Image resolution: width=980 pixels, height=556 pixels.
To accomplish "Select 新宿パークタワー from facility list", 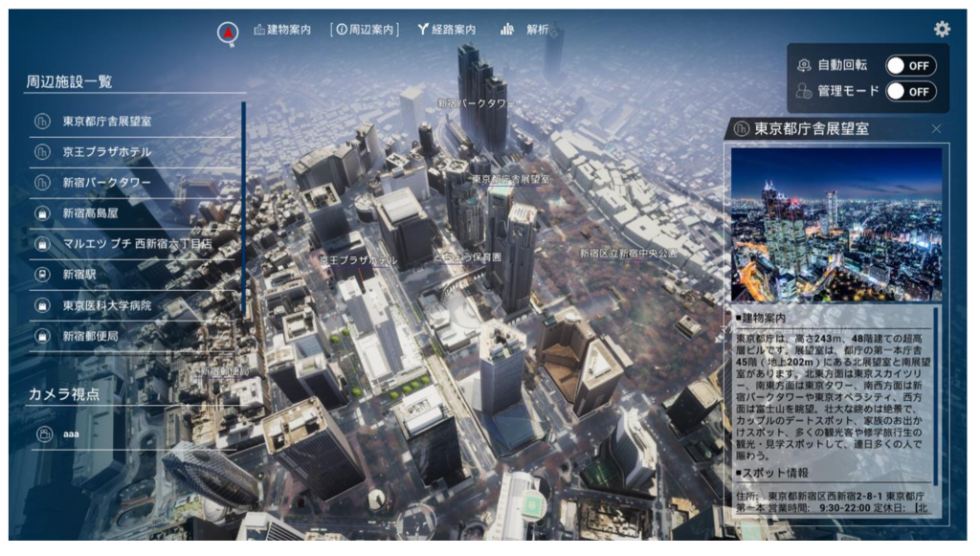I will pyautogui.click(x=107, y=183).
